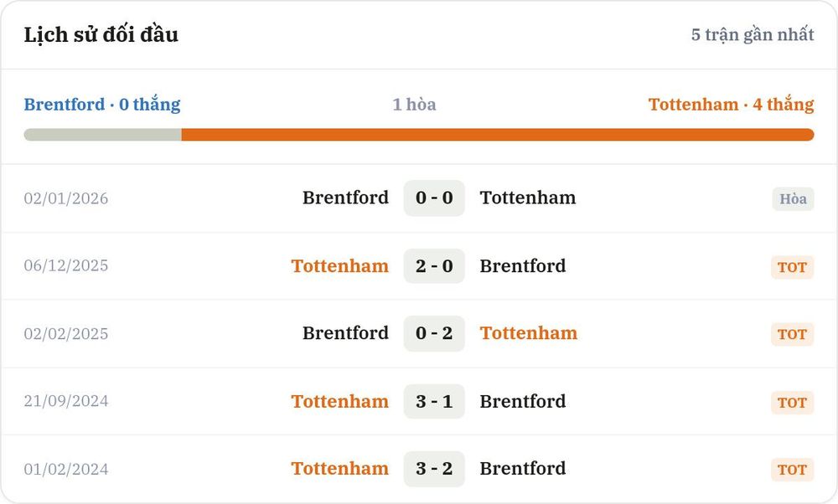Click TOT badge in the 06/12/2025 row
This screenshot has height=504, width=838.
pyautogui.click(x=792, y=267)
